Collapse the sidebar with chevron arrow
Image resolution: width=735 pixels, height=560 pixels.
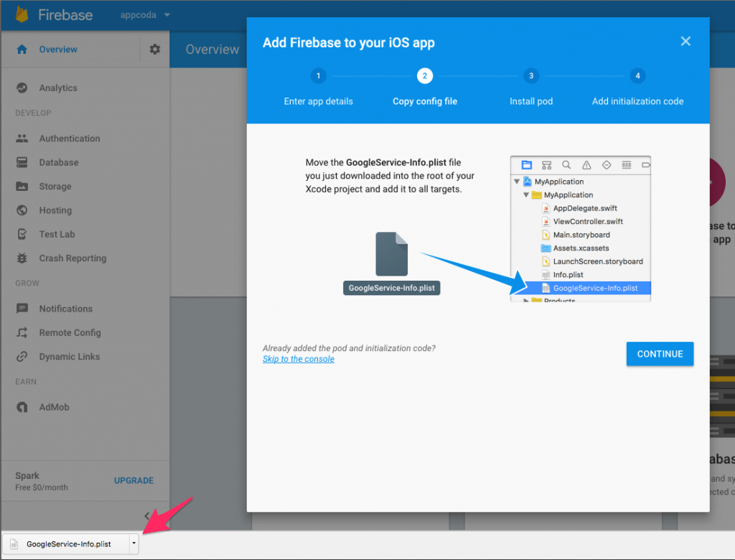(146, 516)
